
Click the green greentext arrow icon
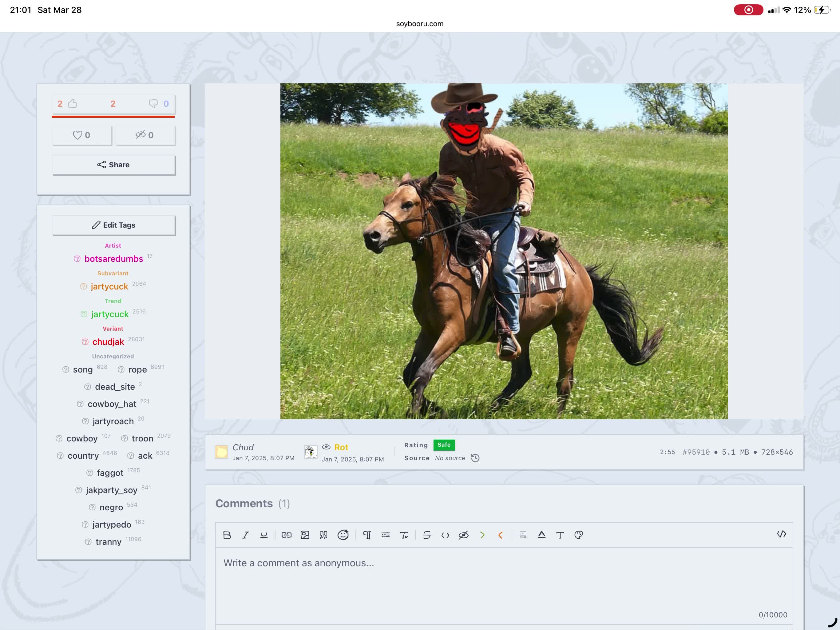482,535
